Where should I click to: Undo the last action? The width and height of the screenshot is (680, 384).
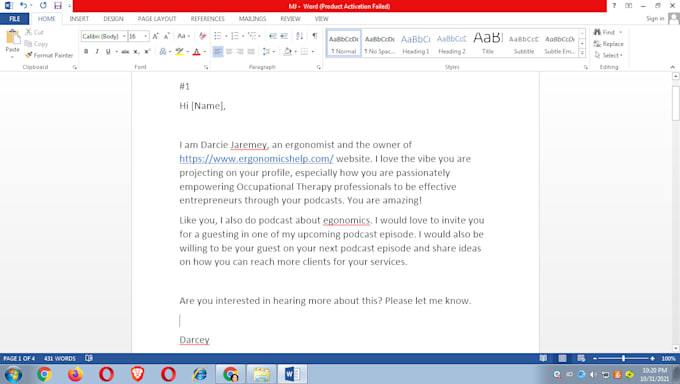[23, 6]
